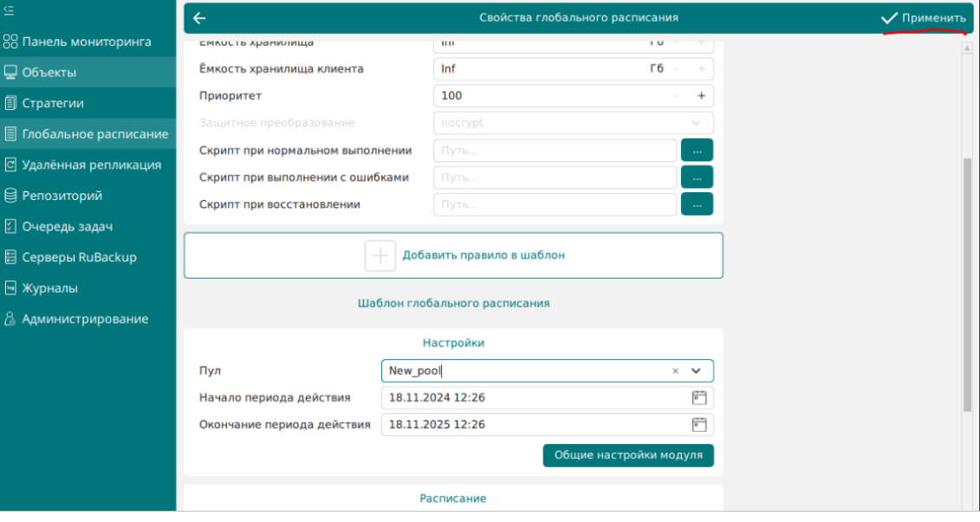Viewport: 980px width, 522px height.
Task: Collapse the sidebar menu icon
Action: pos(9,10)
